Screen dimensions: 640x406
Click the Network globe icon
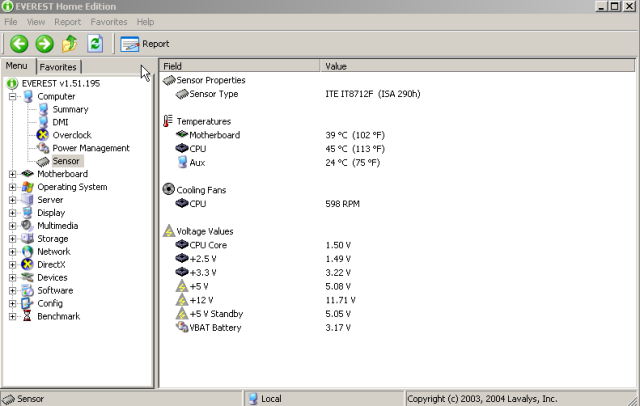click(27, 252)
